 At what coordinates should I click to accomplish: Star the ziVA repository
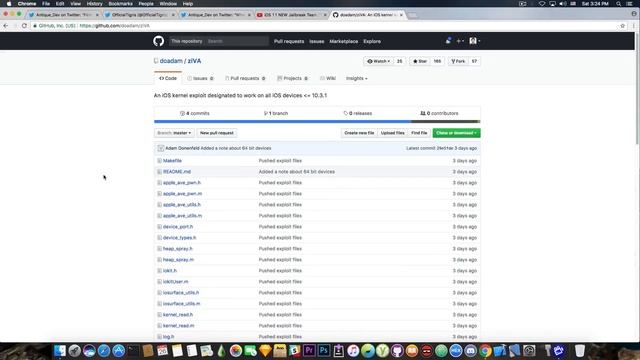(420, 61)
